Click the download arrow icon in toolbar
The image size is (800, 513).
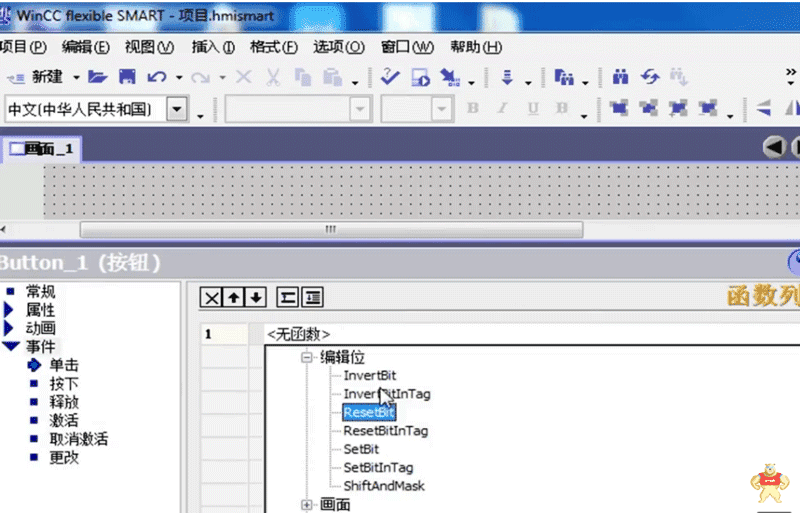click(x=507, y=78)
